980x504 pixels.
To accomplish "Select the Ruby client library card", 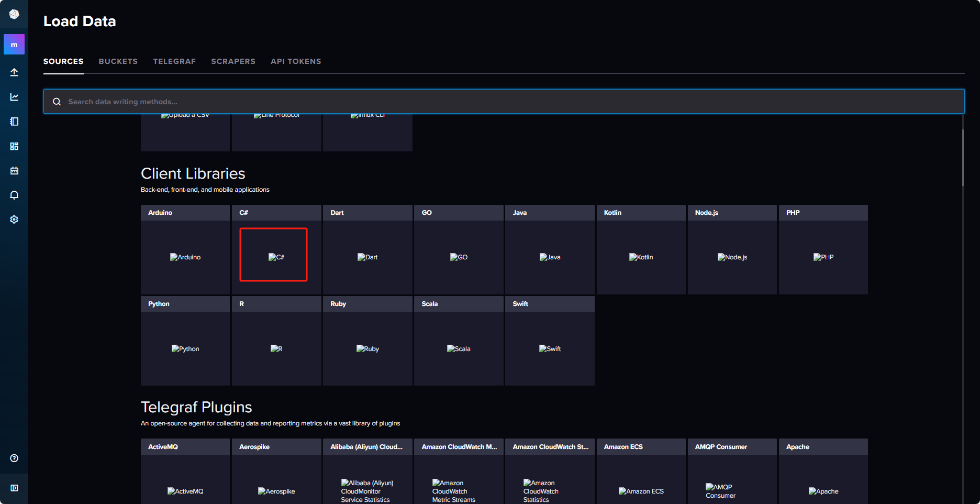I will click(367, 341).
